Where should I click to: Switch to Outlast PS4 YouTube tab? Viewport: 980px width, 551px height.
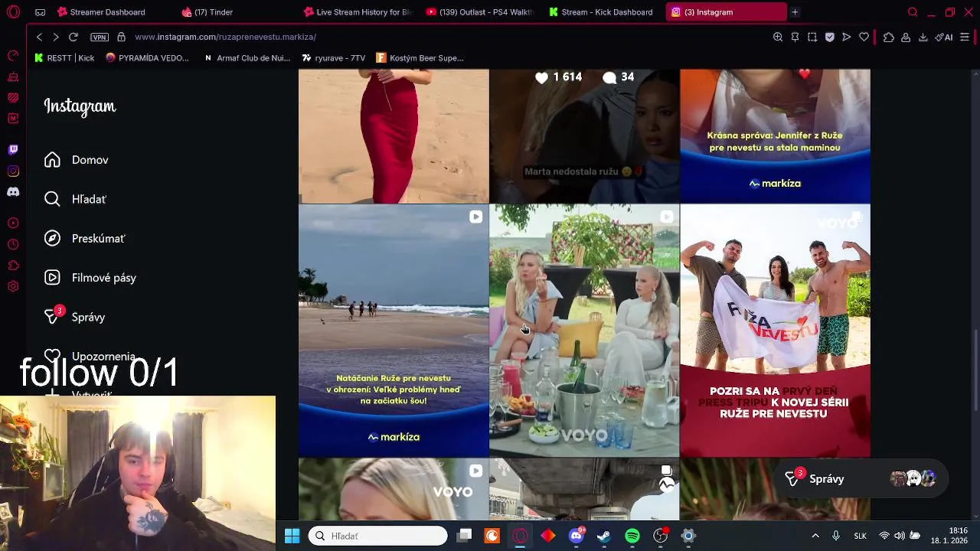(481, 12)
